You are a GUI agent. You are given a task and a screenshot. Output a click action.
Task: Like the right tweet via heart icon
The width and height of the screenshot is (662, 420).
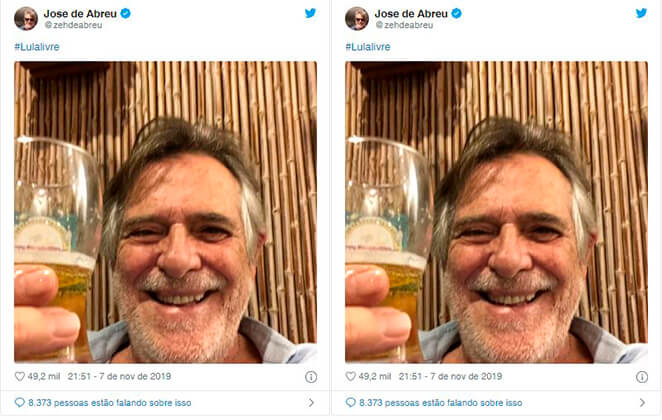pos(351,376)
